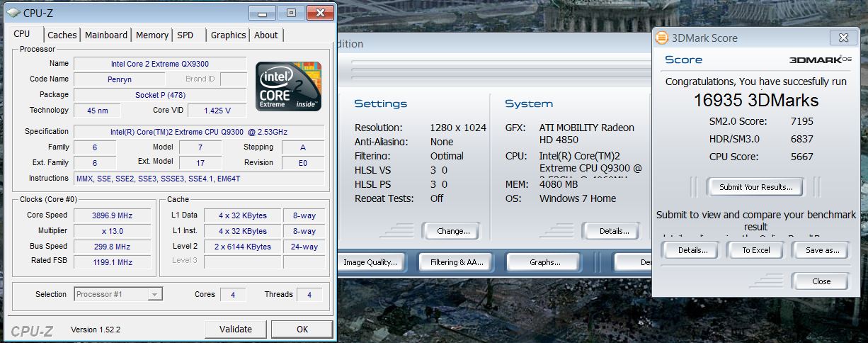
Task: Switch to the Caches tab
Action: [x=62, y=35]
